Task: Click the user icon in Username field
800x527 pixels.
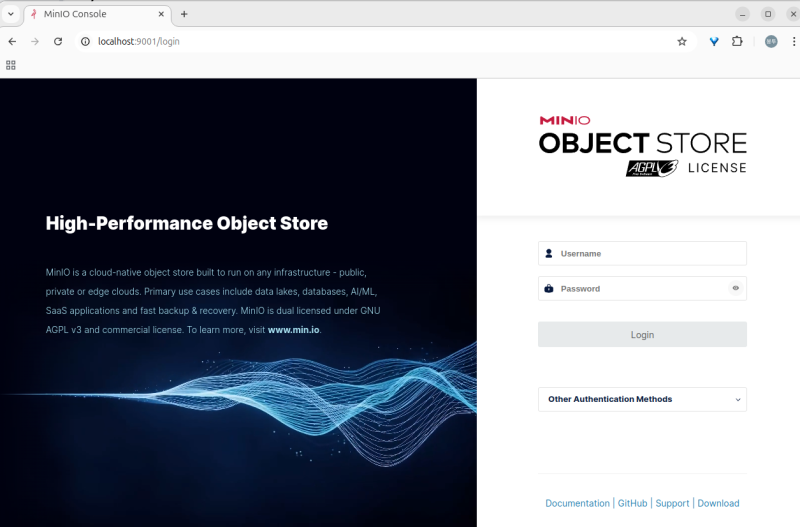Action: (x=549, y=254)
